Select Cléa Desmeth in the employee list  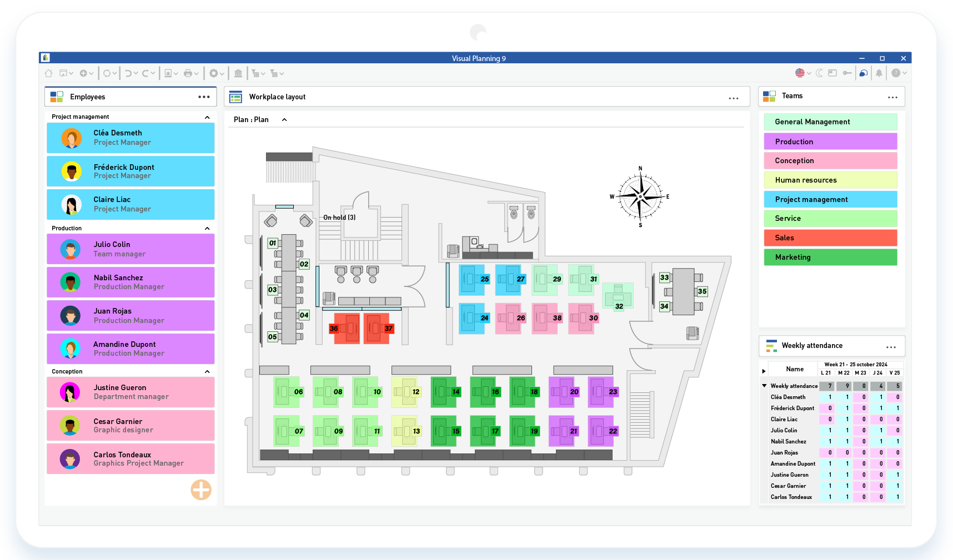pyautogui.click(x=130, y=138)
